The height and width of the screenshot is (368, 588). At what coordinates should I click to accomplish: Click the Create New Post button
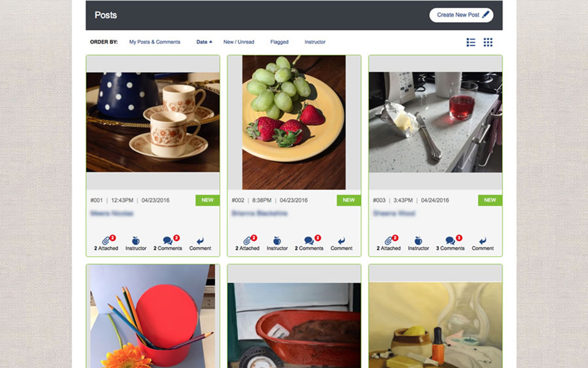tap(461, 15)
